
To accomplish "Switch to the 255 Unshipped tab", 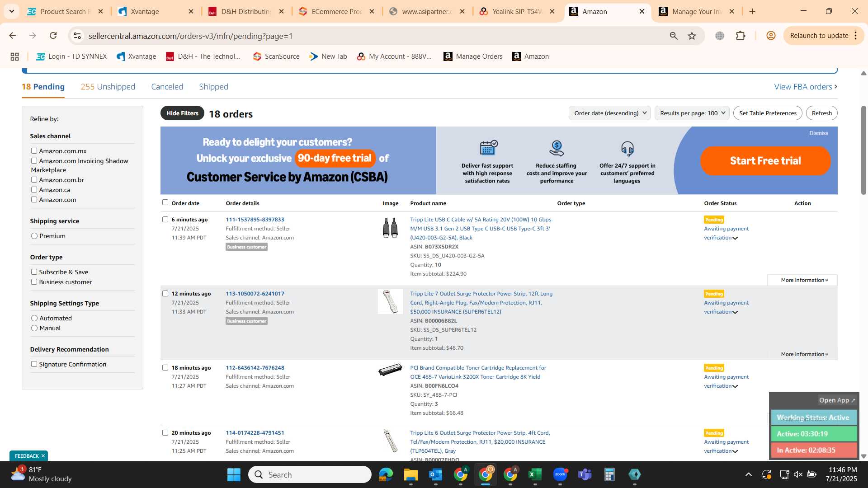I will (108, 87).
